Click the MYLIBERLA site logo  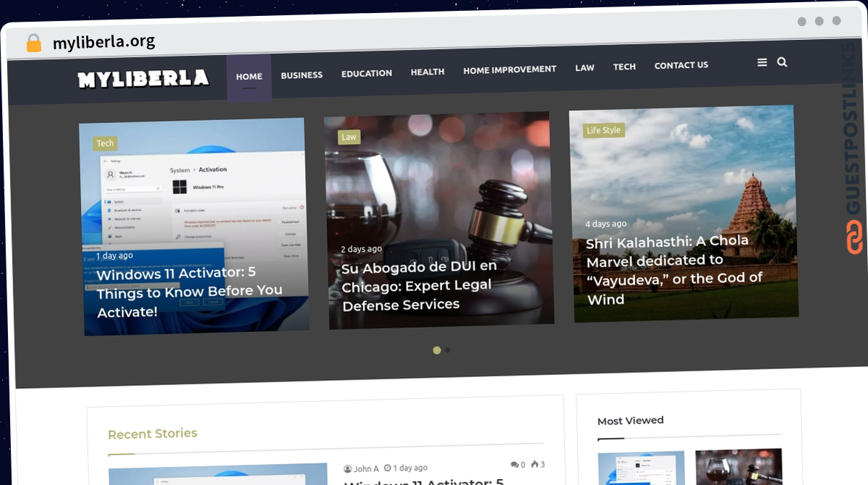(x=143, y=79)
